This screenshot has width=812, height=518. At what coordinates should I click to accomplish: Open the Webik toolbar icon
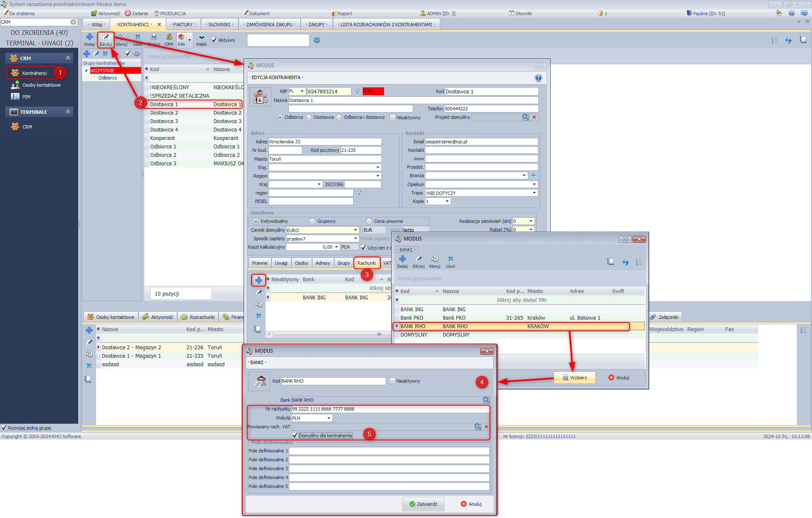[201, 38]
